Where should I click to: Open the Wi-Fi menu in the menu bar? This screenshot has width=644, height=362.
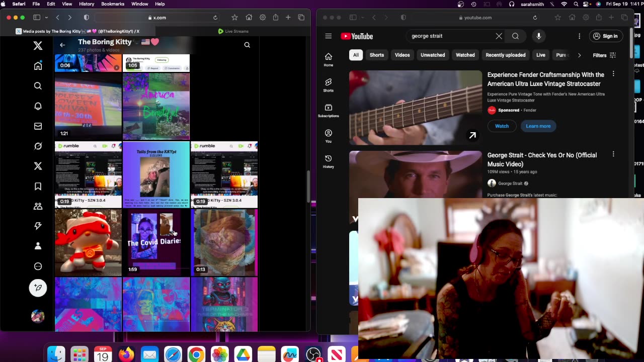coord(564,4)
